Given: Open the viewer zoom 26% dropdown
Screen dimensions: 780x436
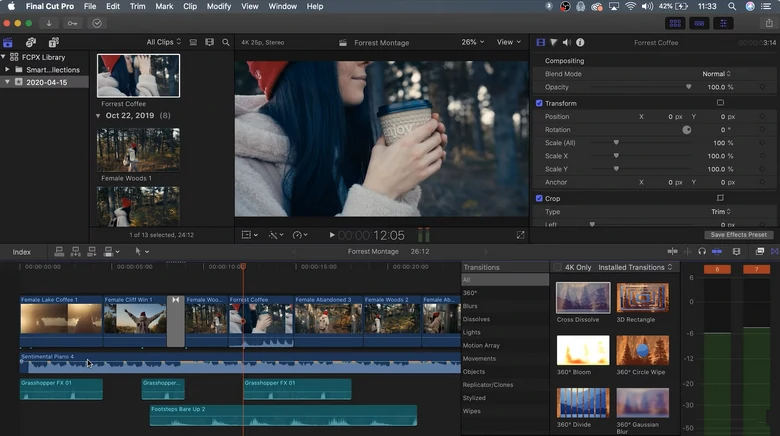Looking at the screenshot, I should point(473,42).
